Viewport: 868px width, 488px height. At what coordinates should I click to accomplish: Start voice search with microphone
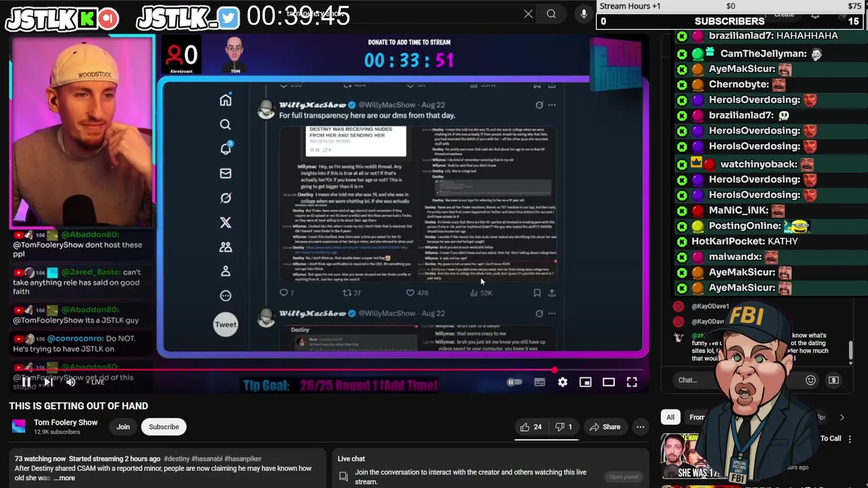[583, 14]
